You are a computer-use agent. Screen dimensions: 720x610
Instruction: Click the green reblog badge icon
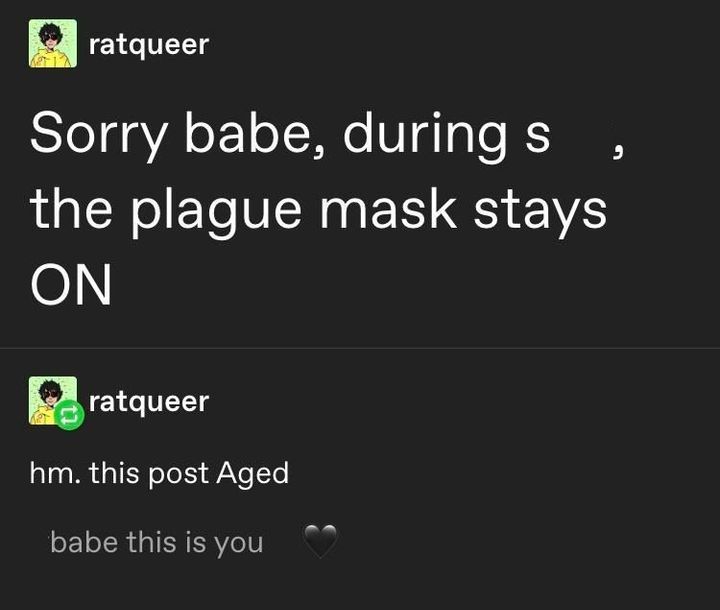(69, 415)
